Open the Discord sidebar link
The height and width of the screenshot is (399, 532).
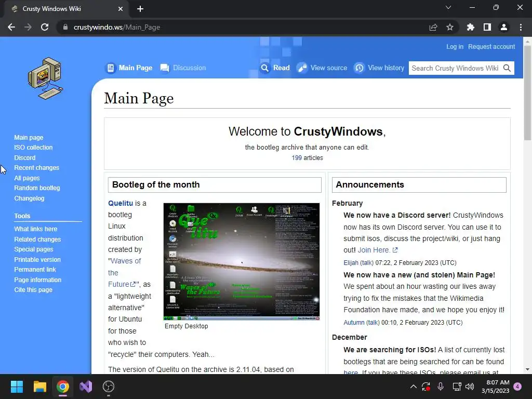pos(25,158)
